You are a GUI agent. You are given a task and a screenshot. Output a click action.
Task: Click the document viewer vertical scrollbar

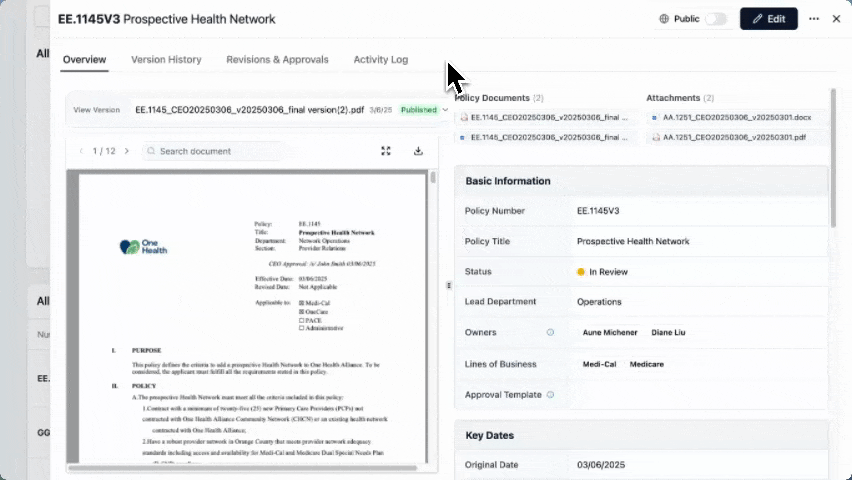click(x=433, y=178)
